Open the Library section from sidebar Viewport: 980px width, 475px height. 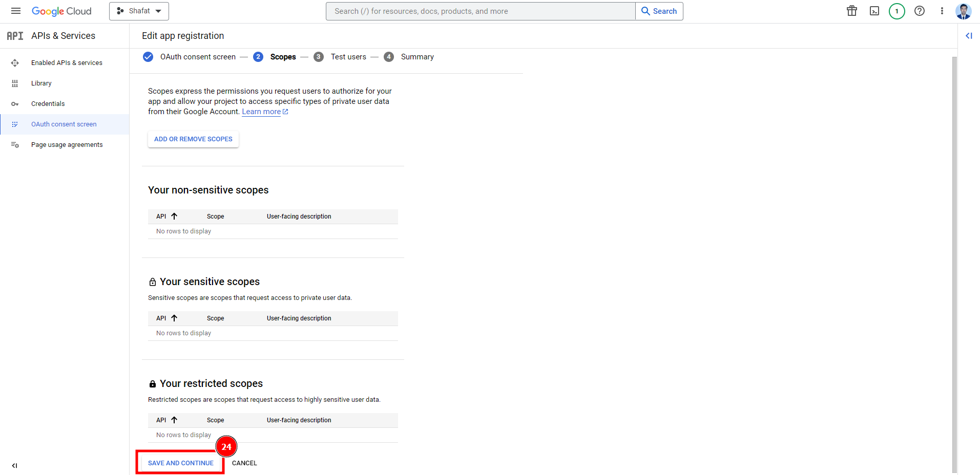point(41,83)
